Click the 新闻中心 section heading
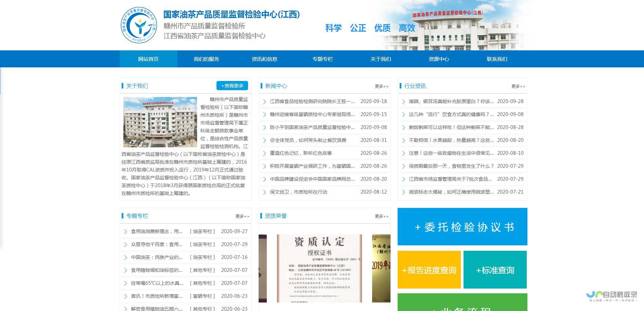Viewport: 644px width, 311px height. [x=276, y=86]
